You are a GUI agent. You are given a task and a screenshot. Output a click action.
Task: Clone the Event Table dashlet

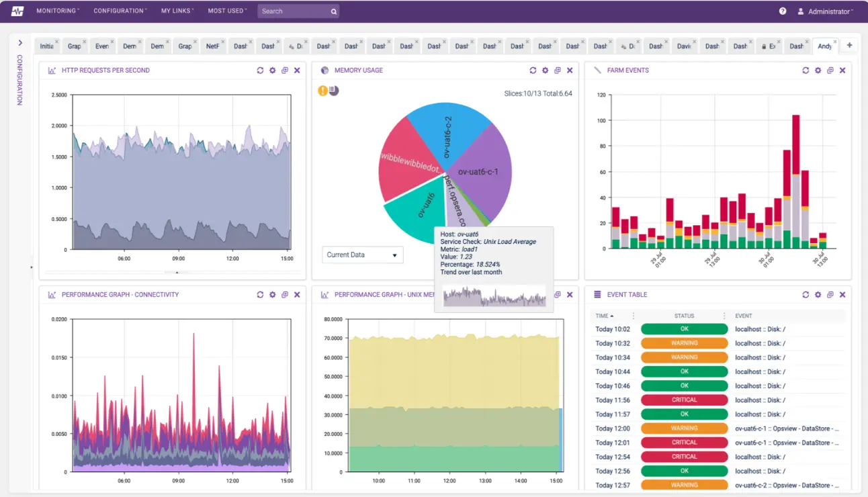(x=830, y=294)
